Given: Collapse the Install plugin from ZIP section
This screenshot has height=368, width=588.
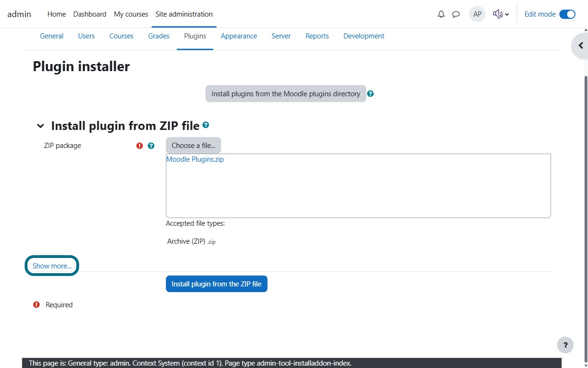Looking at the screenshot, I should tap(41, 126).
